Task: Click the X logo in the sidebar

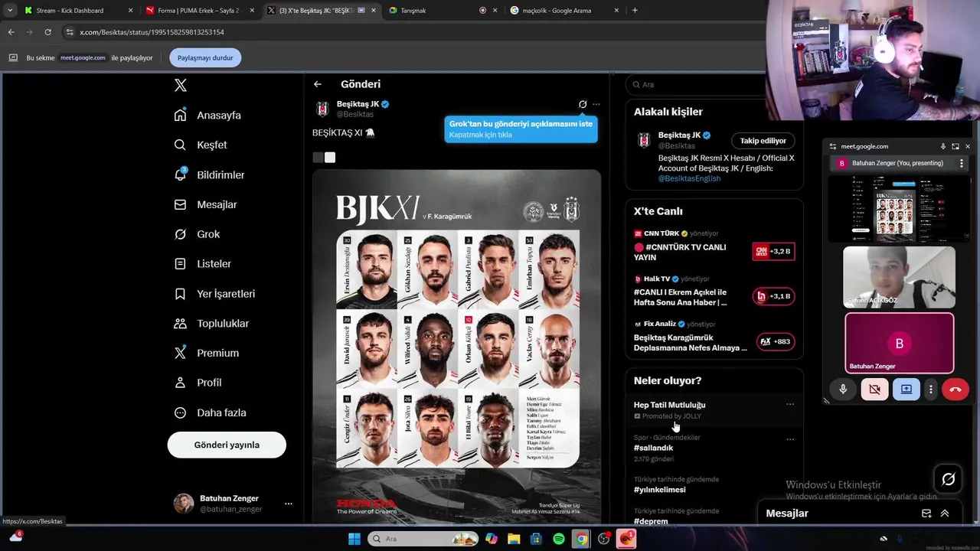Action: [x=180, y=85]
